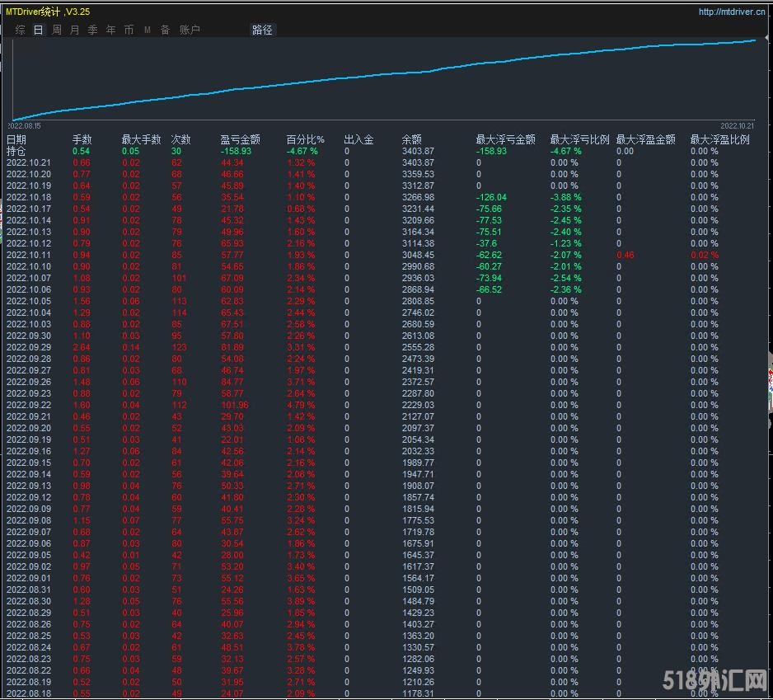Screen dimensions: 773x700
Task: Click balance value 1249.93
Action: (418, 670)
